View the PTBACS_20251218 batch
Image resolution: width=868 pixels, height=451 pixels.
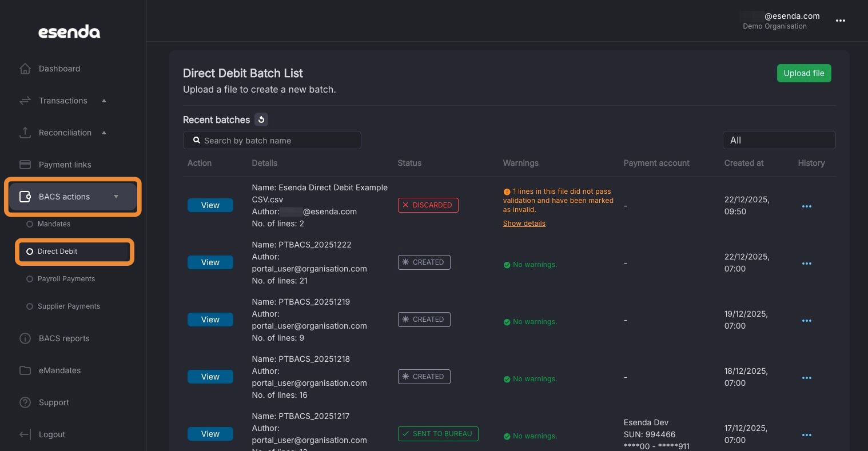[210, 377]
